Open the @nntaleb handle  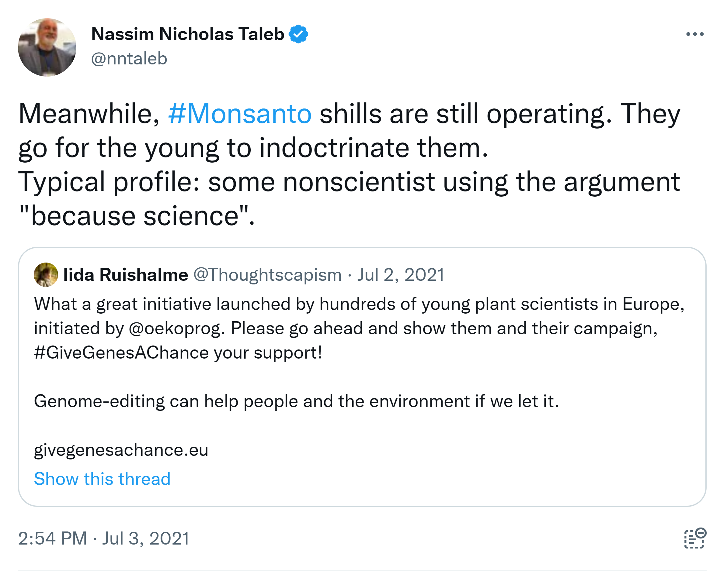click(x=129, y=59)
